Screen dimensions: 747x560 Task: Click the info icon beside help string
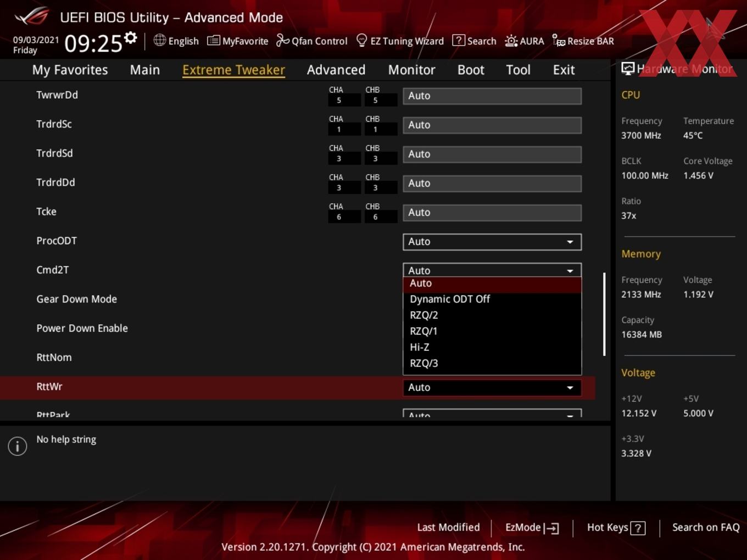point(18,446)
